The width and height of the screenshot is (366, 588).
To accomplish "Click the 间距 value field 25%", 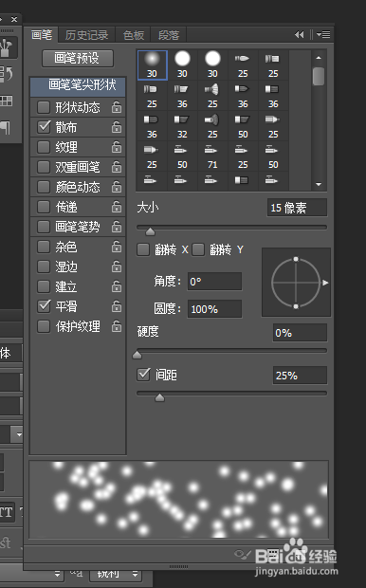I will (x=300, y=376).
